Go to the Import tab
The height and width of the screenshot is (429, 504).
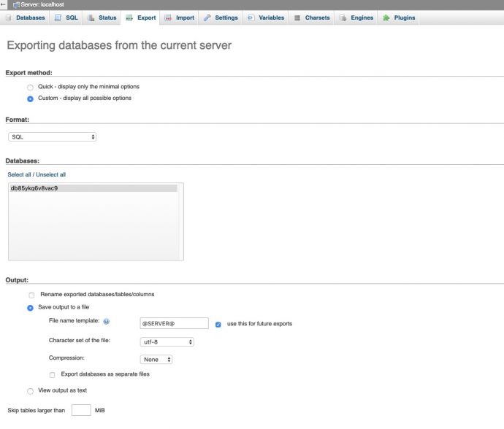(x=180, y=18)
